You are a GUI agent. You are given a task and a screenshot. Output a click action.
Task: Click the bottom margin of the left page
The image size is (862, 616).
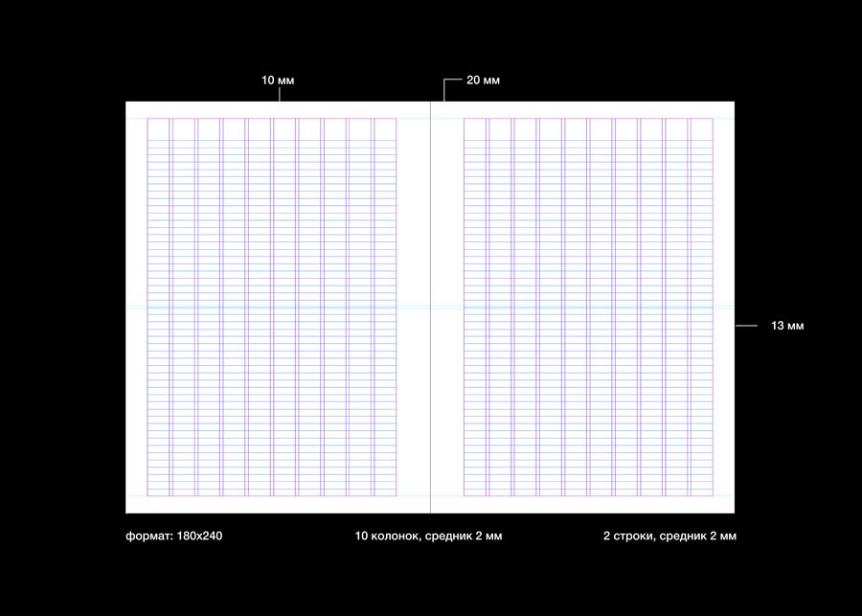278,505
